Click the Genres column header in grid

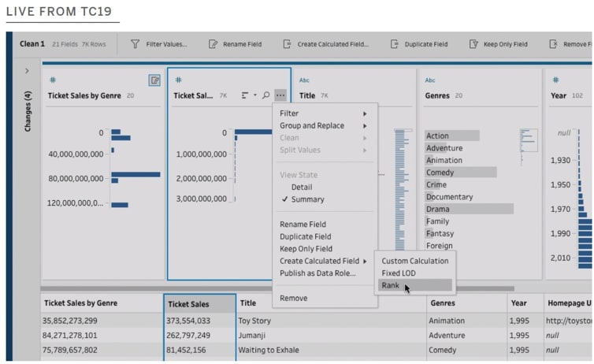point(443,303)
